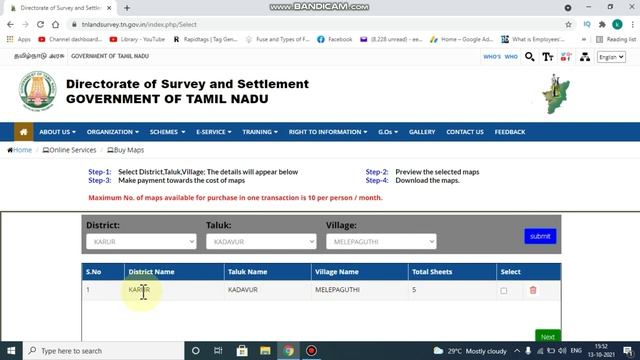Expand the ABOUT US menu
This screenshot has width=640, height=360.
coord(57,132)
